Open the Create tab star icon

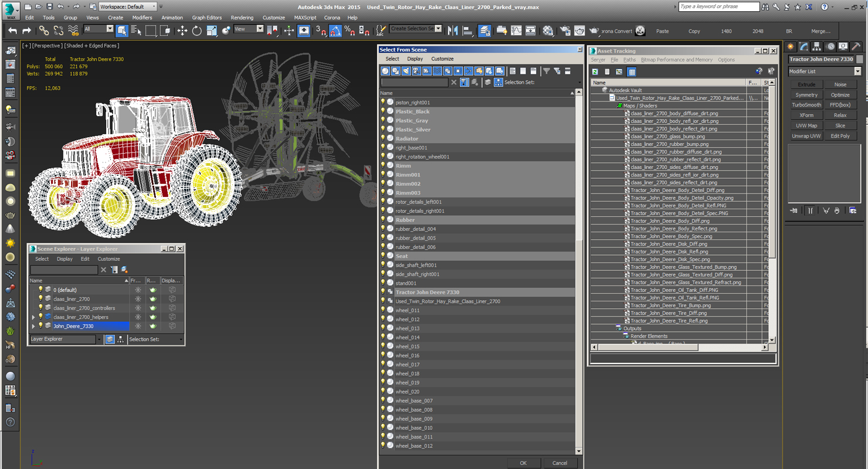(x=791, y=46)
